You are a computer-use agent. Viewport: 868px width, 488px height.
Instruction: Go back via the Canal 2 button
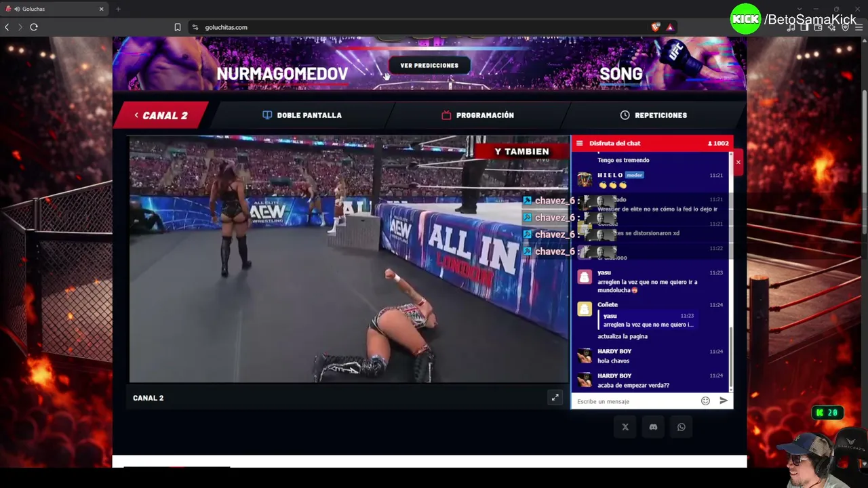click(161, 115)
